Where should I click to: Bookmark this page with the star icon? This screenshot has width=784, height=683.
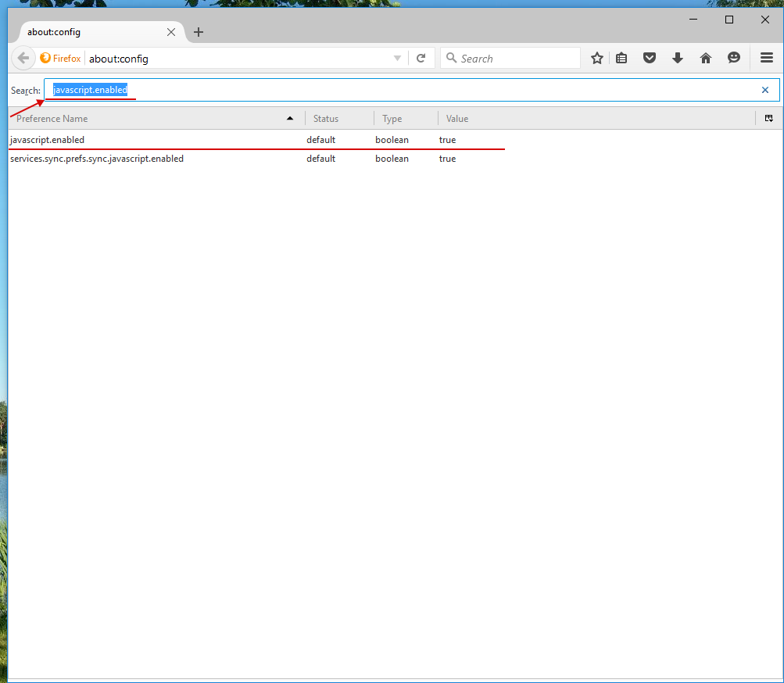coord(597,58)
